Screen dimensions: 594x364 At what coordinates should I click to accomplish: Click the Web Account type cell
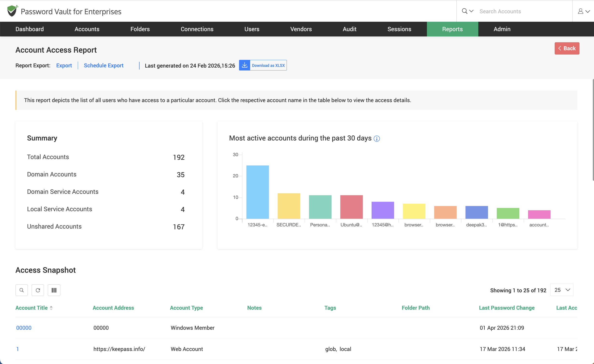(187, 349)
